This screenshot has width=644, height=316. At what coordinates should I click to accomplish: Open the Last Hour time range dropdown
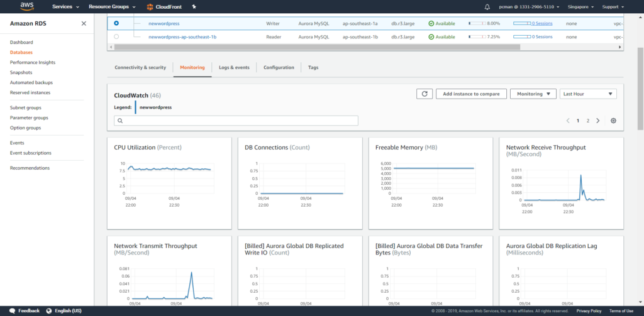(x=588, y=94)
